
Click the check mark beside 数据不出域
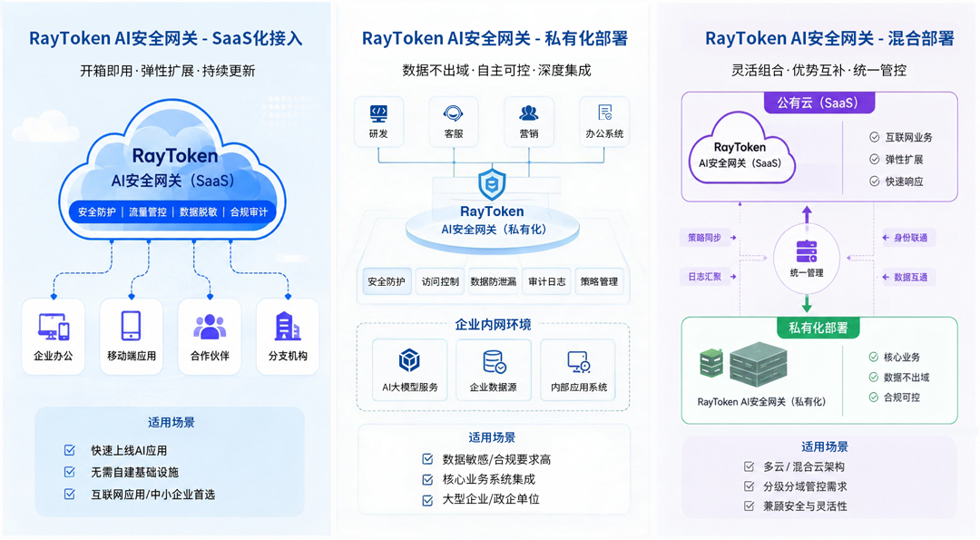[873, 377]
